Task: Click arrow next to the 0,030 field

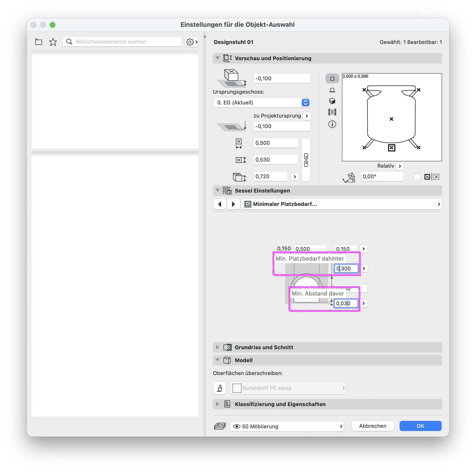Action: coord(363,303)
